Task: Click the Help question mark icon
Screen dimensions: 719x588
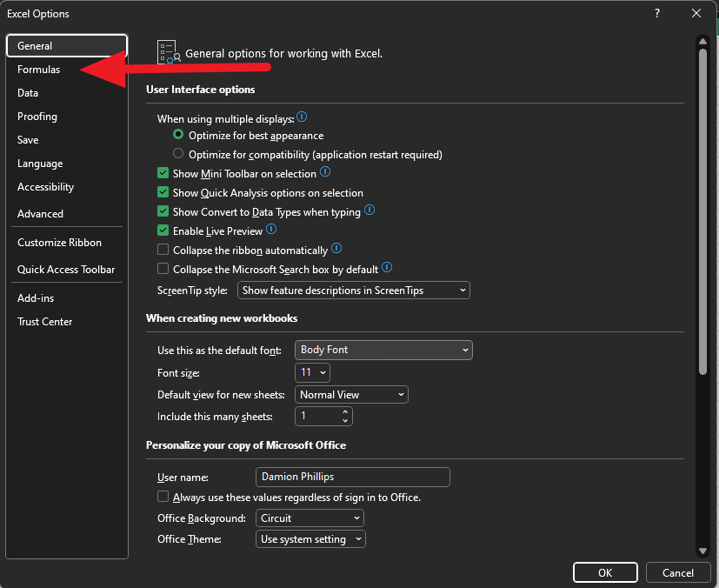Action: (x=657, y=13)
